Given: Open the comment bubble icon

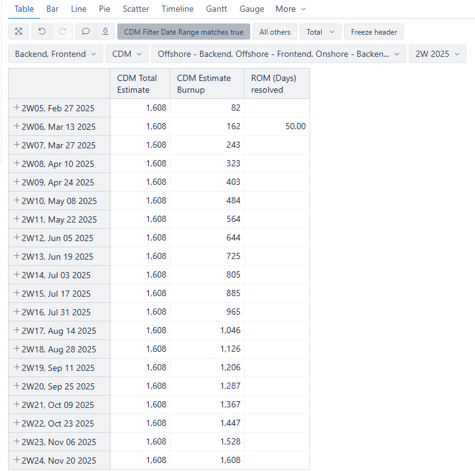Looking at the screenshot, I should [86, 32].
